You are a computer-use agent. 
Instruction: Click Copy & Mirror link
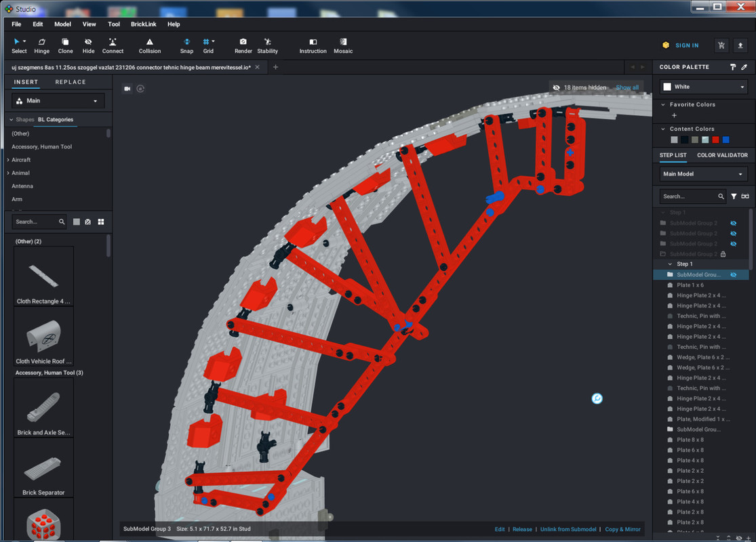622,529
